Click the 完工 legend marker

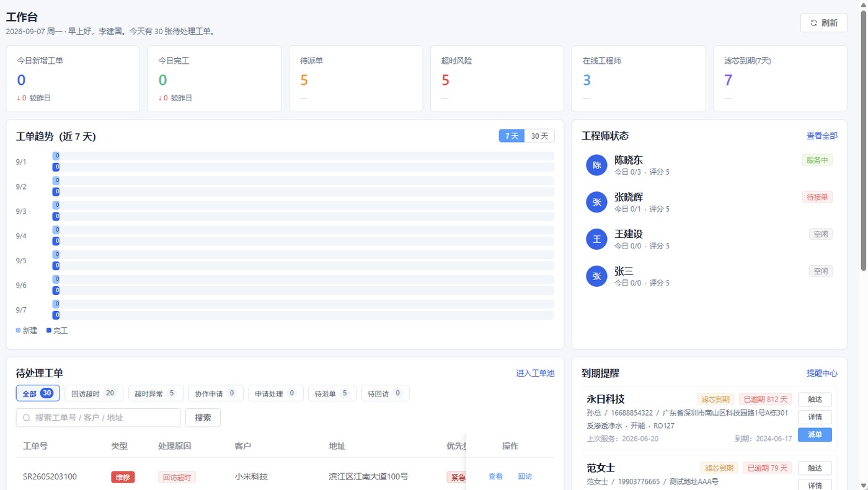click(49, 331)
